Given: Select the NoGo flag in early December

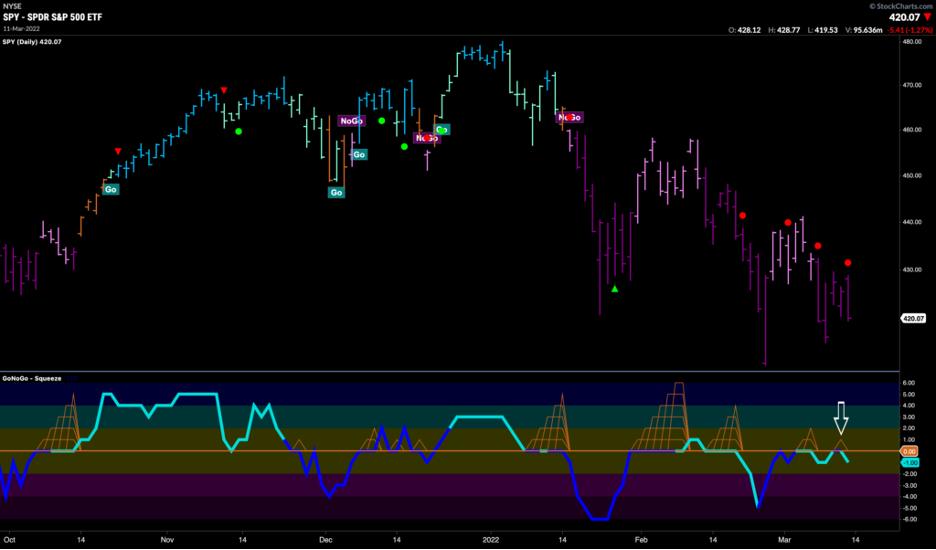Looking at the screenshot, I should coord(351,121).
